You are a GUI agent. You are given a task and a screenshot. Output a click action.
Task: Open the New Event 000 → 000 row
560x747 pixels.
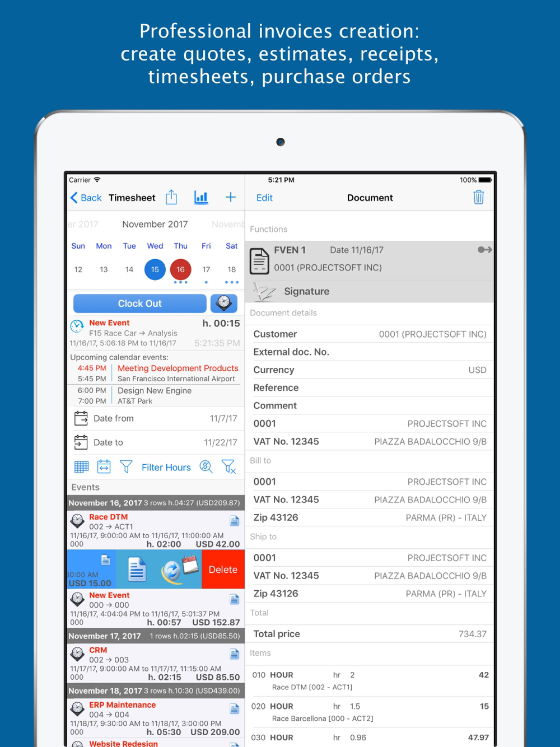(x=156, y=609)
